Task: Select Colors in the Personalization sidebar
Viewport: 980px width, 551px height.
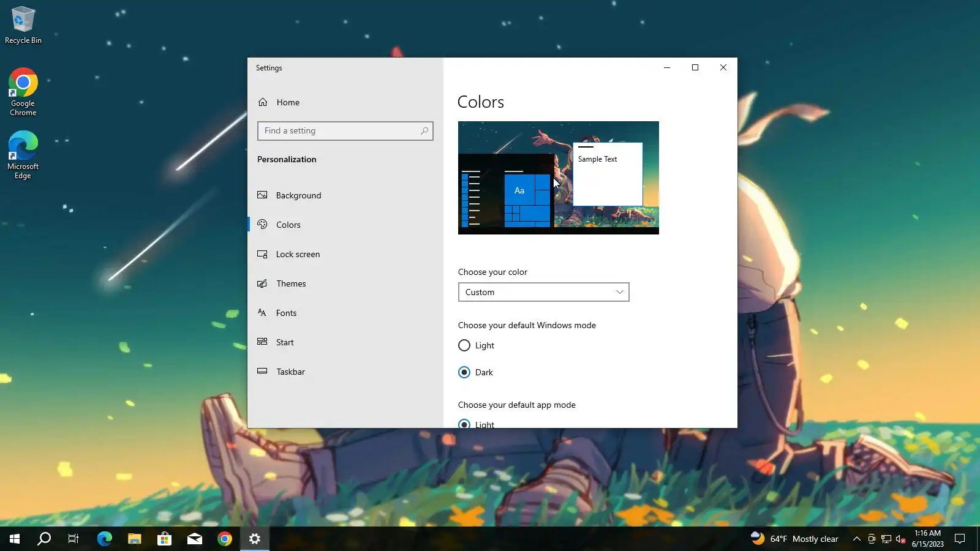Action: click(345, 225)
